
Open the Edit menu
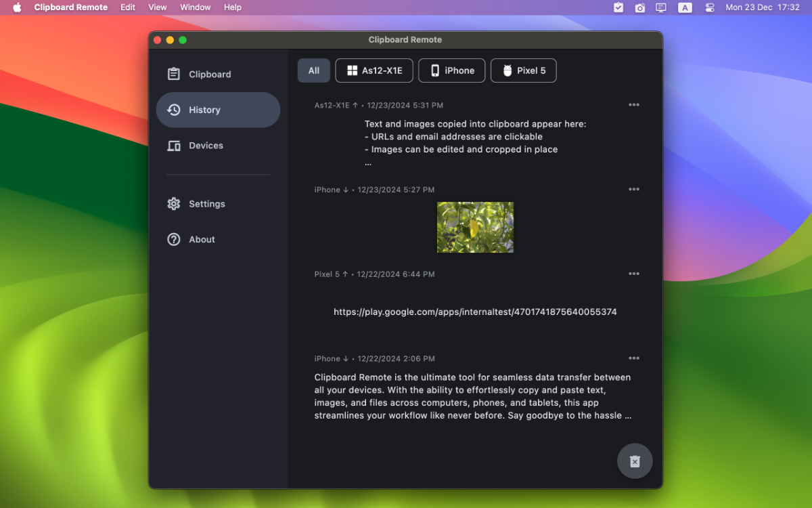128,7
